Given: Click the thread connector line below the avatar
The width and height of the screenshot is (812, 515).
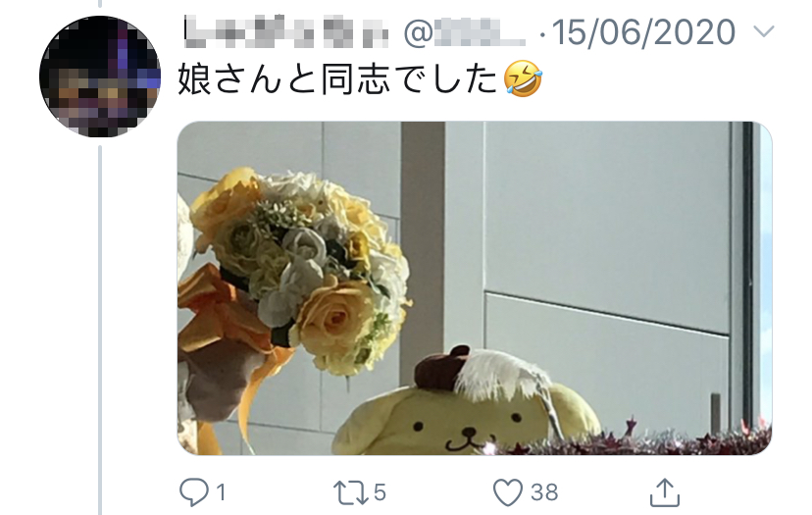Looking at the screenshot, I should click(100, 331).
